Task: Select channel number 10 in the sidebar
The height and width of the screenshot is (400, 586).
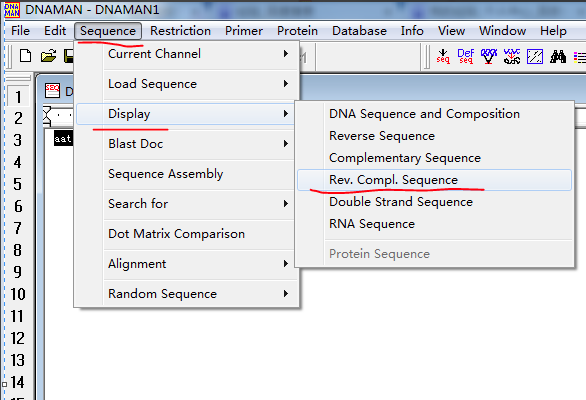Action: (x=18, y=294)
